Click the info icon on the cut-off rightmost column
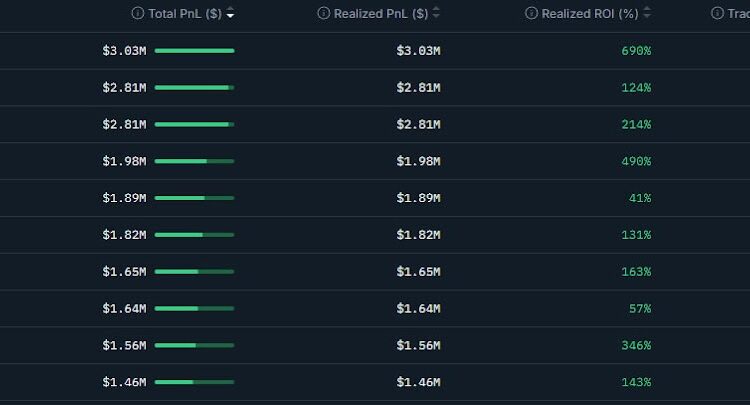750x405 pixels. coord(717,13)
